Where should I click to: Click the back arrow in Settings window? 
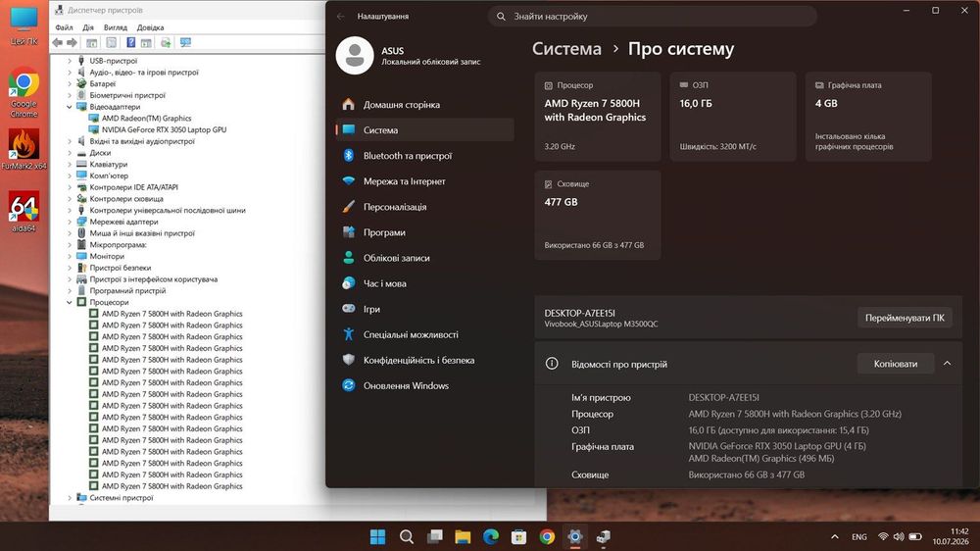(x=341, y=17)
